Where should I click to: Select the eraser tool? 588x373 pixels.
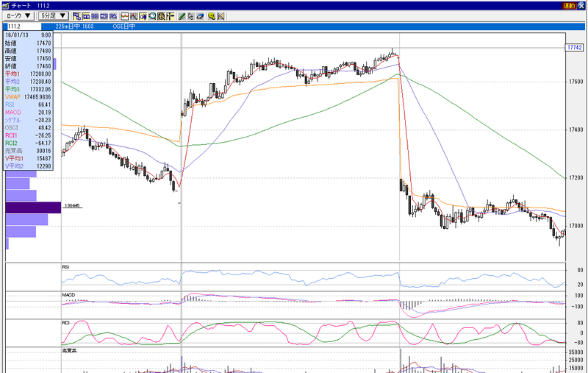200,16
